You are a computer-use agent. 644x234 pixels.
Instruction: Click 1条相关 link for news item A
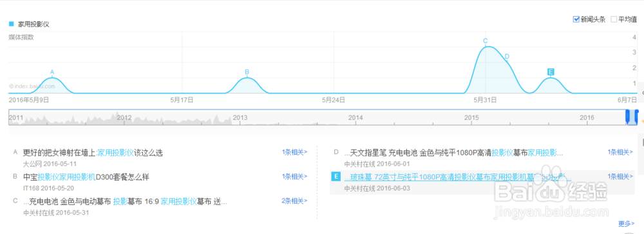[x=294, y=152]
